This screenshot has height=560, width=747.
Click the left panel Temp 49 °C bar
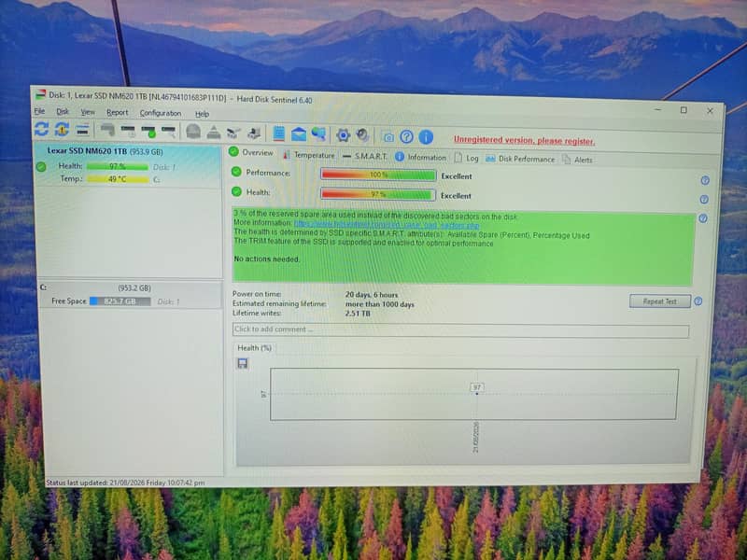[118, 179]
